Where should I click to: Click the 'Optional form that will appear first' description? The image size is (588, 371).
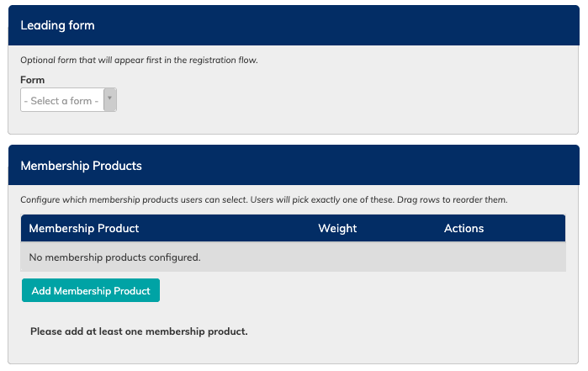click(x=139, y=60)
